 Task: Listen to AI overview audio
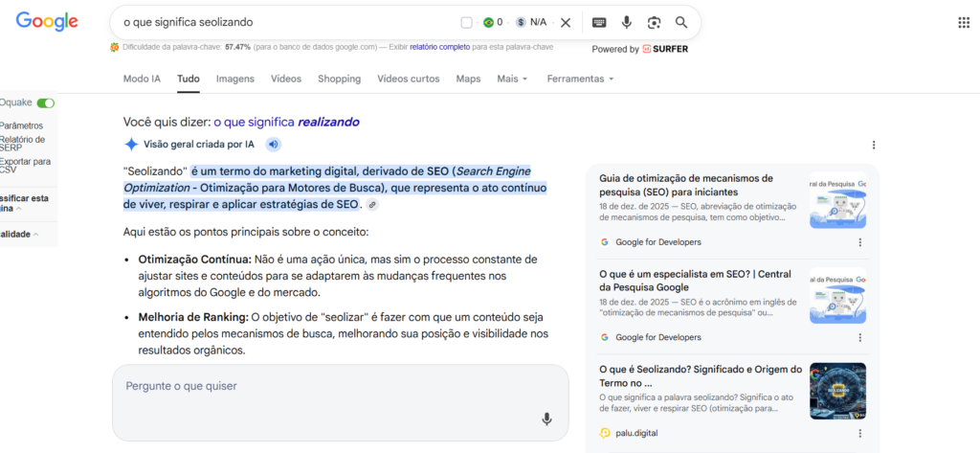pyautogui.click(x=273, y=145)
